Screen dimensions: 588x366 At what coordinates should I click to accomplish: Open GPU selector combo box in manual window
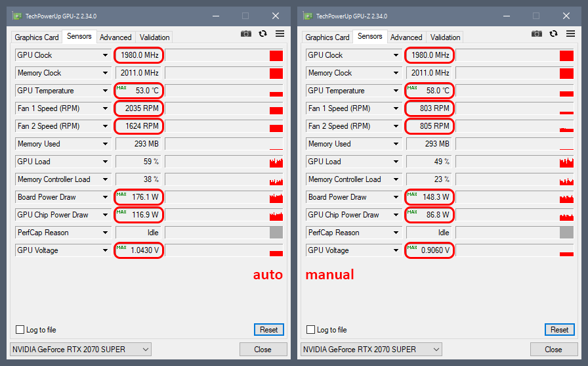point(371,350)
